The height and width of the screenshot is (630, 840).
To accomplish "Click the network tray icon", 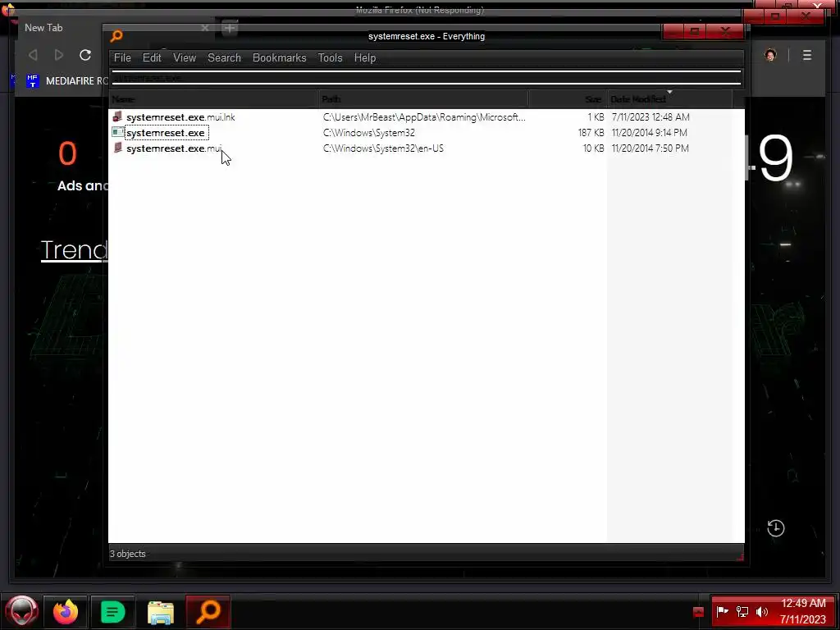I will 742,611.
